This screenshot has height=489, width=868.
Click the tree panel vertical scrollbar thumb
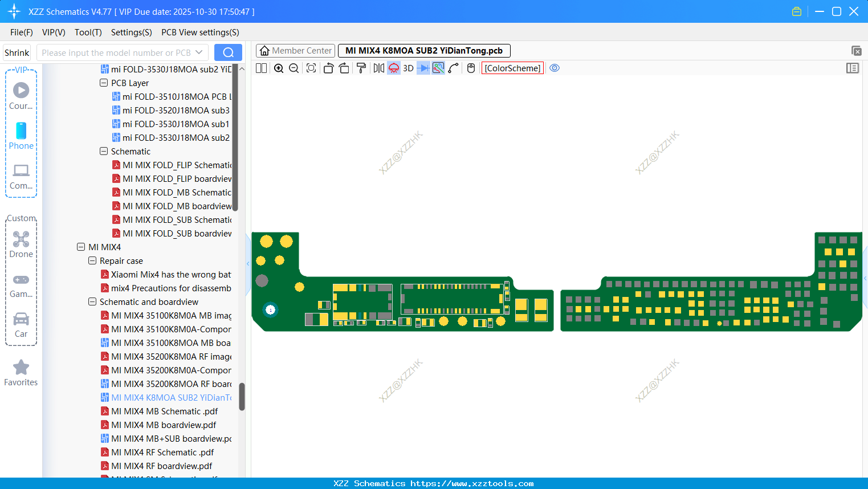[x=242, y=396]
